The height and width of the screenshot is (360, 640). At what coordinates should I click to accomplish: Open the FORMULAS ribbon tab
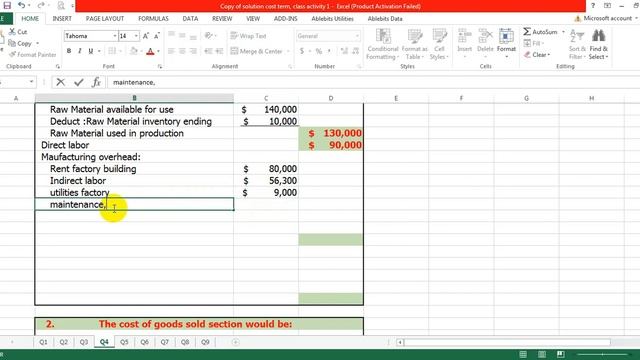tap(153, 19)
